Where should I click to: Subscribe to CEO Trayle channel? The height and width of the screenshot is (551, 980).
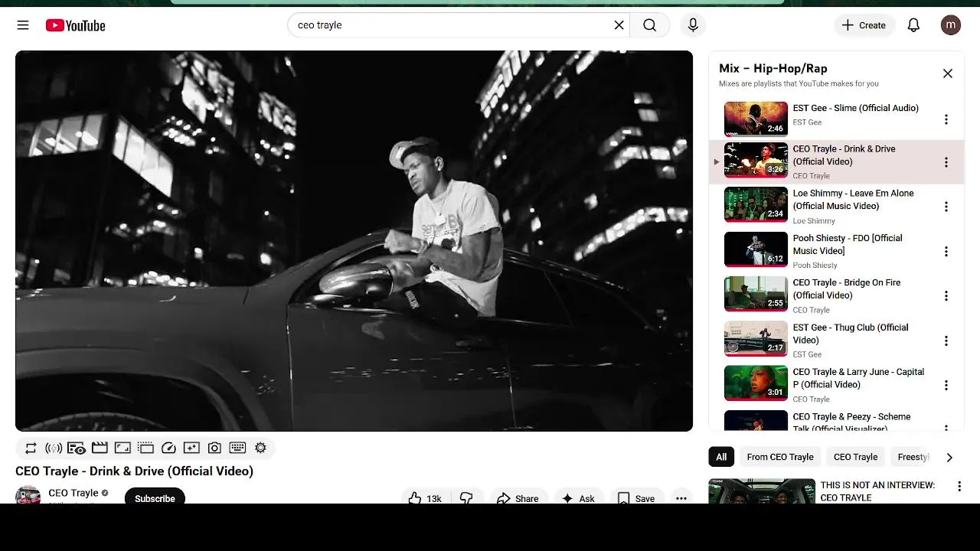[155, 496]
